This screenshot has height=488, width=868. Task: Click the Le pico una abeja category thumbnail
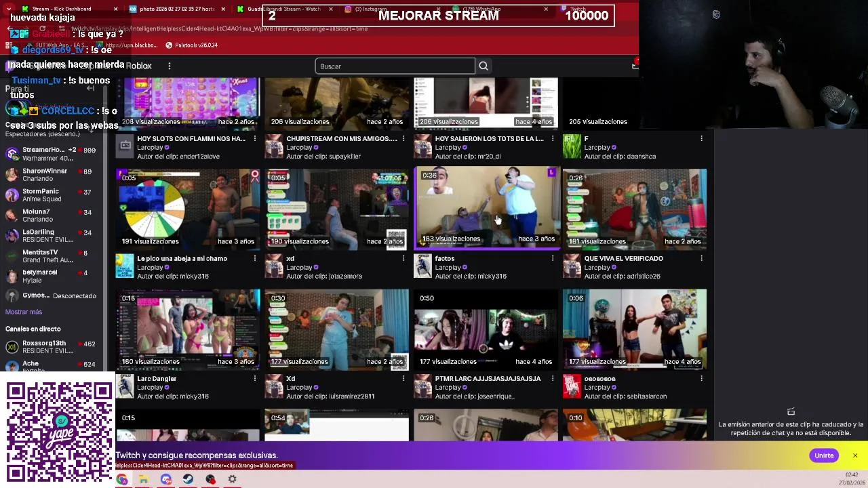click(x=125, y=266)
